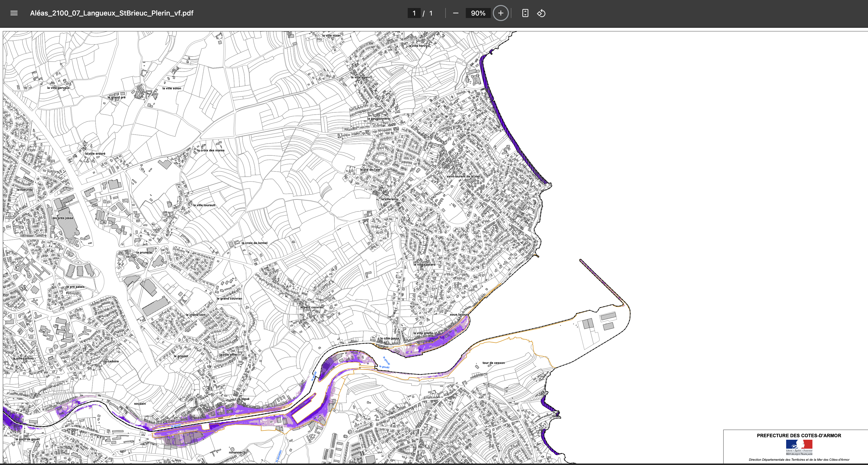Click the PDF file name title
The width and height of the screenshot is (868, 465).
click(112, 13)
